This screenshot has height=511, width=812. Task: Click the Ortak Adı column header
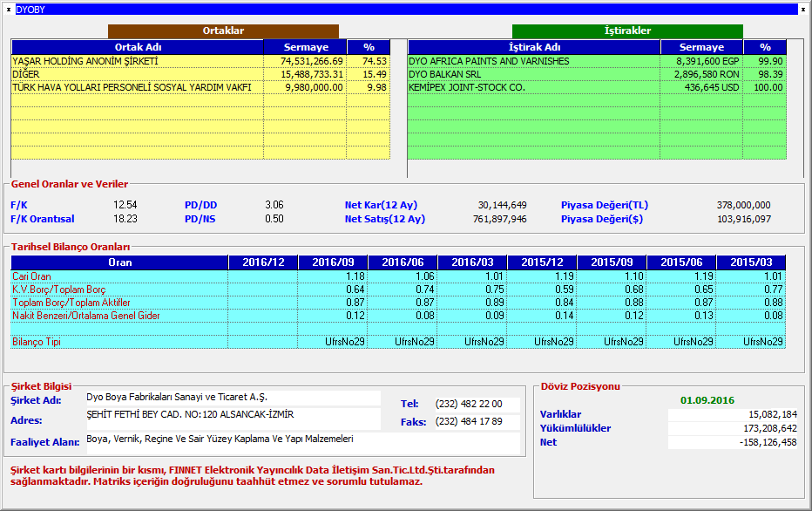[138, 47]
